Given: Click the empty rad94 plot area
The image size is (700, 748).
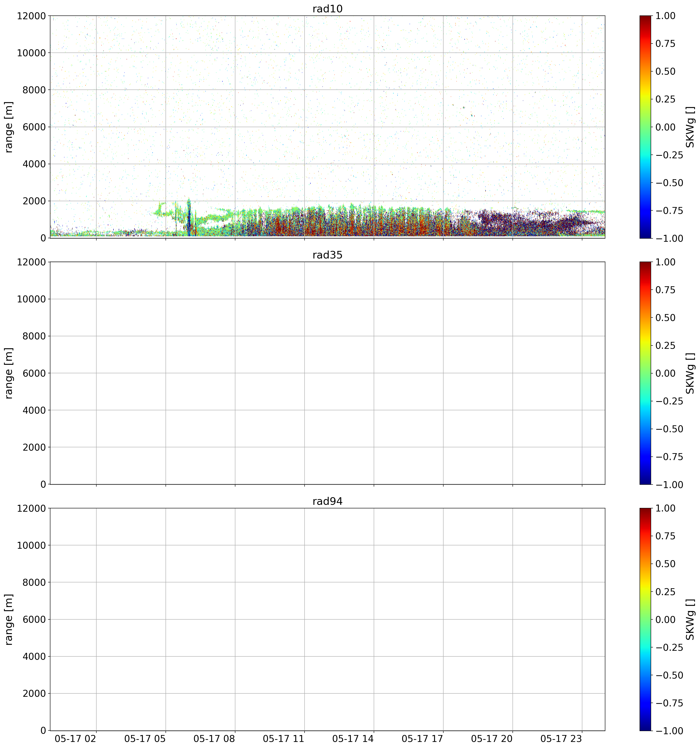Looking at the screenshot, I should pyautogui.click(x=327, y=620).
